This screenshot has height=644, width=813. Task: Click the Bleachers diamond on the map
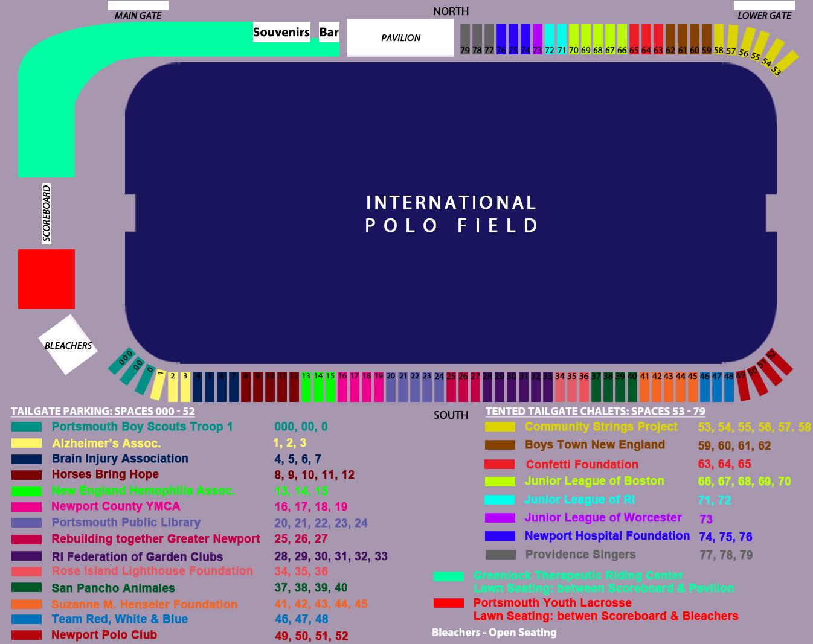68,344
